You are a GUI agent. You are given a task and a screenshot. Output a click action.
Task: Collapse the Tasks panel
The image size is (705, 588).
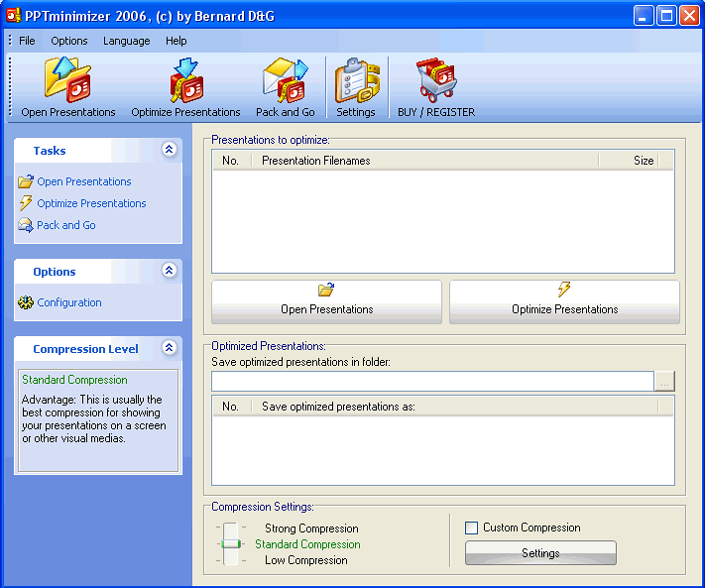point(169,150)
